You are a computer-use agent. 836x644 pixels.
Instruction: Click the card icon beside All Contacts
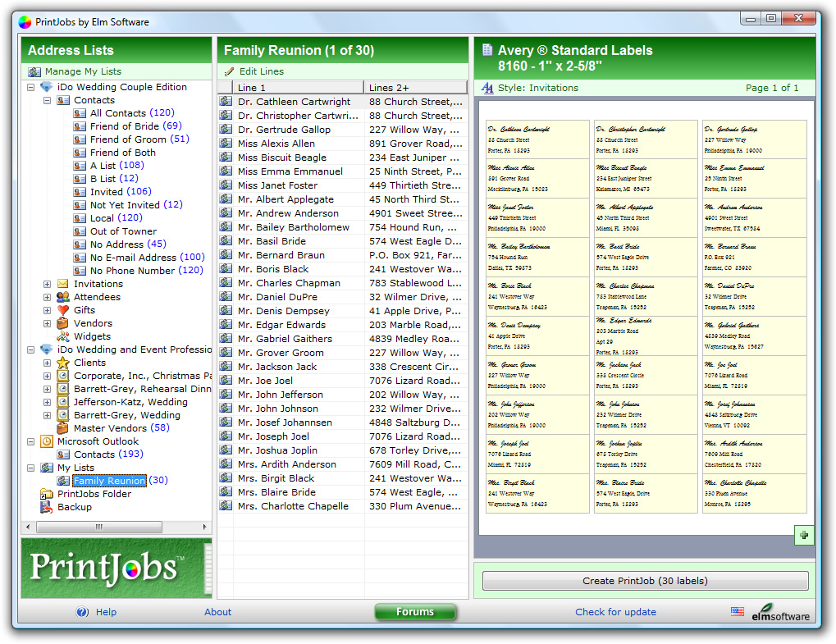(x=80, y=113)
